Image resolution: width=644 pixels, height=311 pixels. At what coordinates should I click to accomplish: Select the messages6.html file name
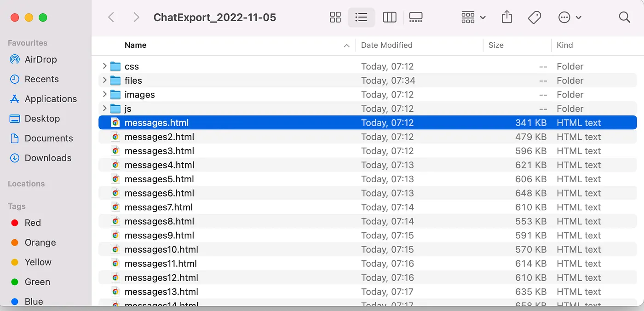[x=159, y=193]
